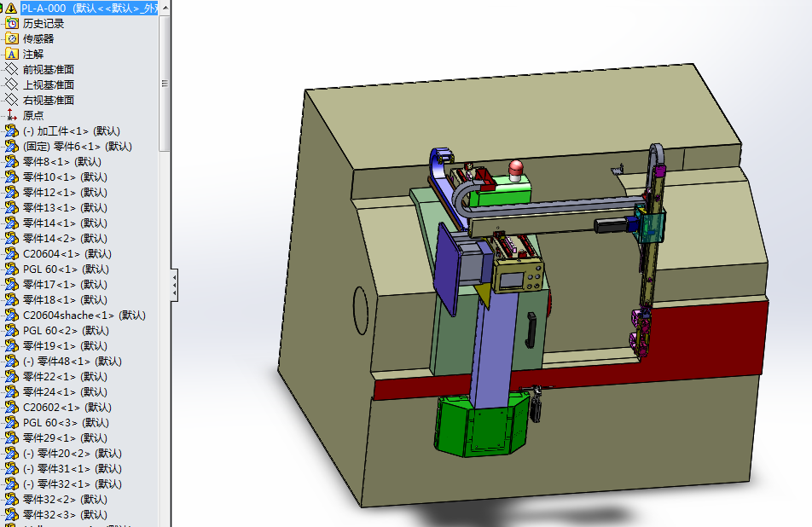812x527 pixels.
Task: Click the control panel screen on the model
Action: [512, 281]
